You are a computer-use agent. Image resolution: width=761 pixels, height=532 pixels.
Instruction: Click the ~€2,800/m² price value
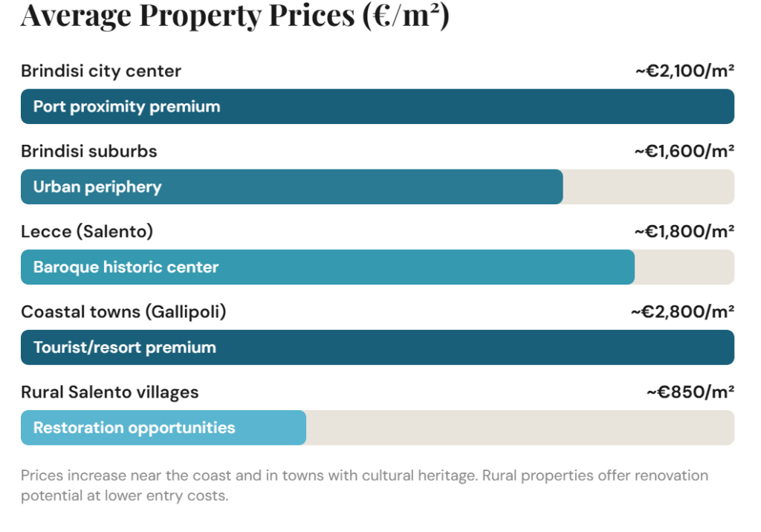(x=683, y=312)
